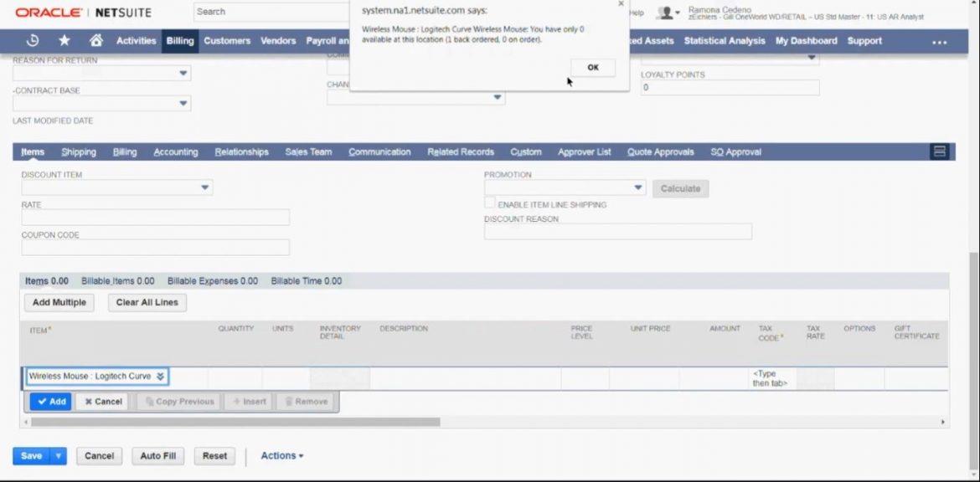Open recent records via the clock icon
980x482 pixels.
coord(32,39)
